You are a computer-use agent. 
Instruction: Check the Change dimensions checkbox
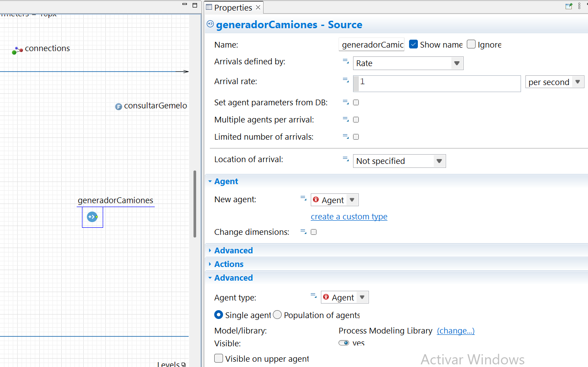click(x=314, y=232)
